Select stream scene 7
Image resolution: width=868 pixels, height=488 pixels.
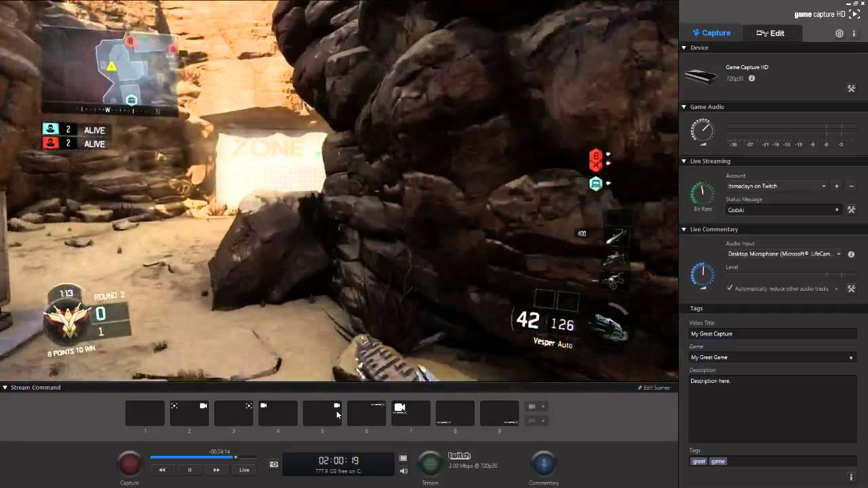click(411, 413)
